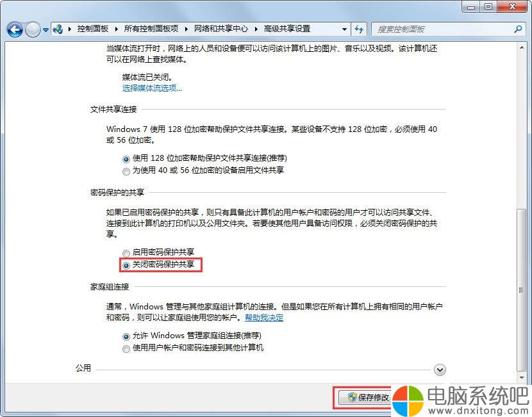Click the vertical scrollbar thumb
532x417 pixels.
point(522,290)
